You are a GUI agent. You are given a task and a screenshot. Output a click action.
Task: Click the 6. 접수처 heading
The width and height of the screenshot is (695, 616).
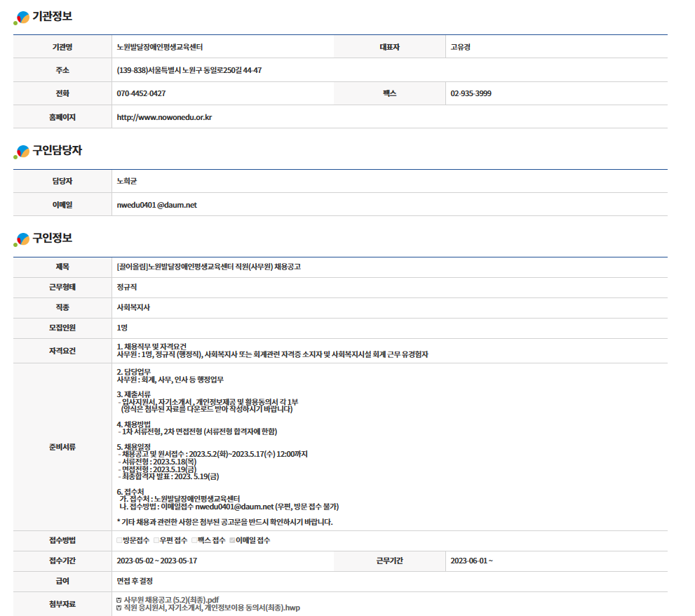tap(130, 492)
